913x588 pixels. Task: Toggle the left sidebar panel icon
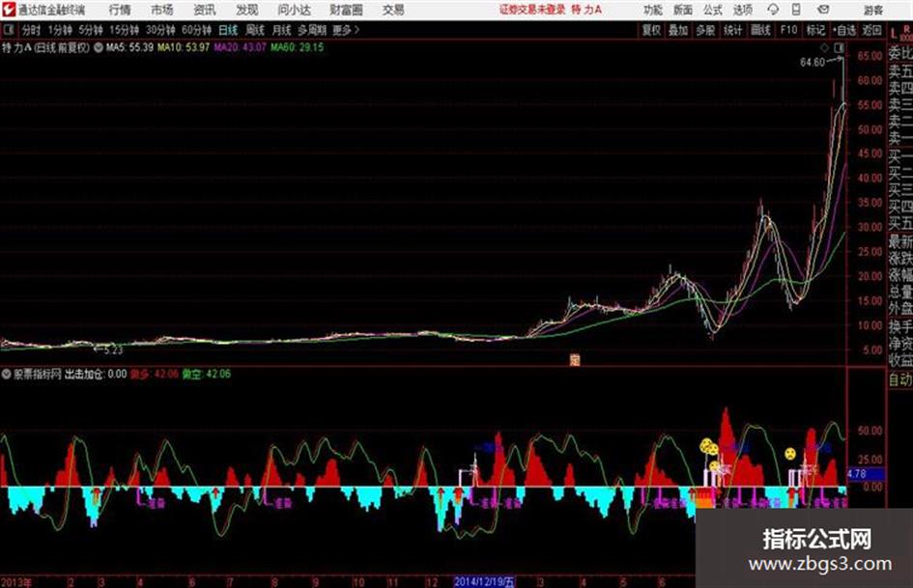(8, 30)
